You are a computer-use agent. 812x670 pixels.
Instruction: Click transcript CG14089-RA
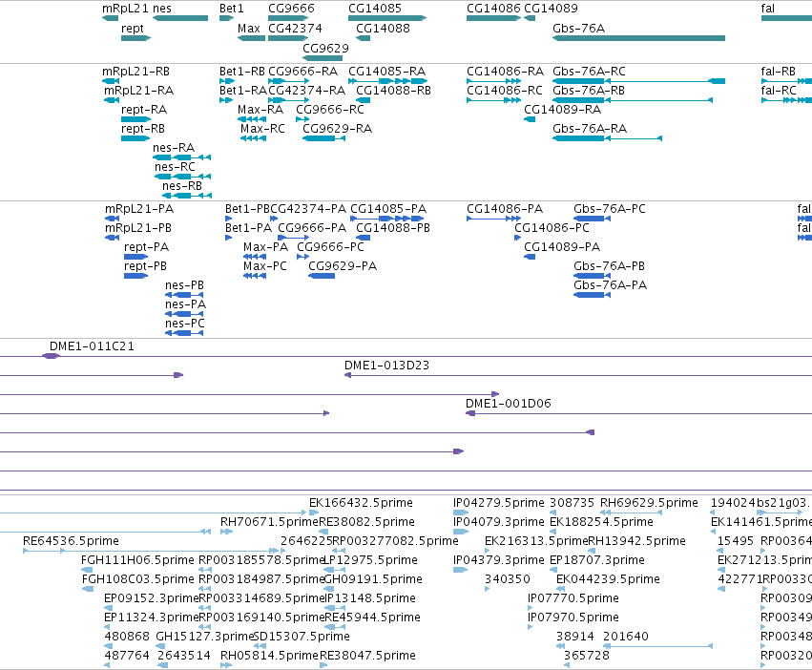point(562,110)
